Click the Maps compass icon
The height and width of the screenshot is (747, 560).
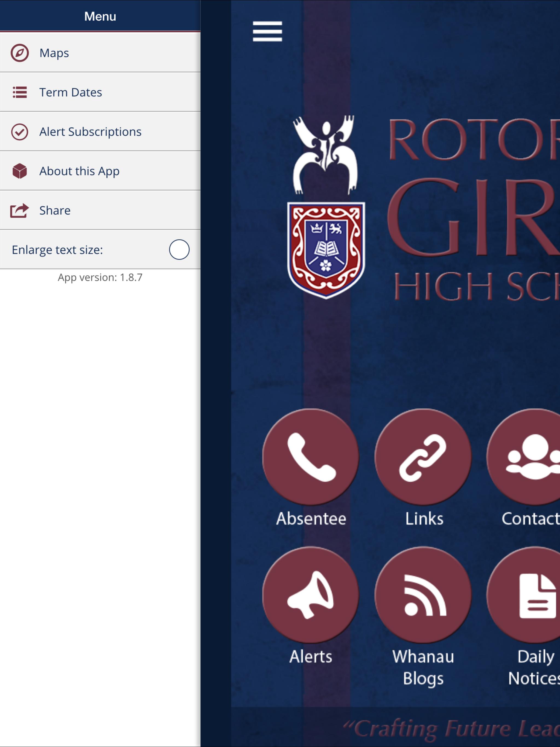(x=20, y=53)
